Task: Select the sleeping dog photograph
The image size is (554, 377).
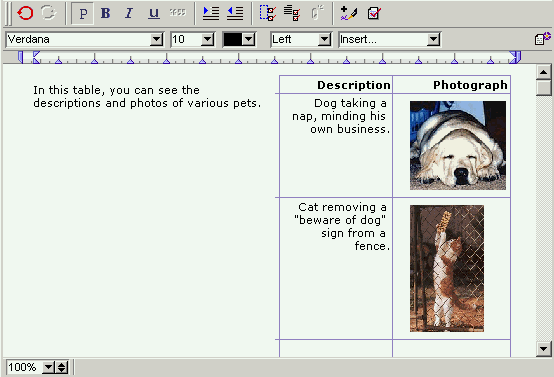Action: (x=458, y=146)
